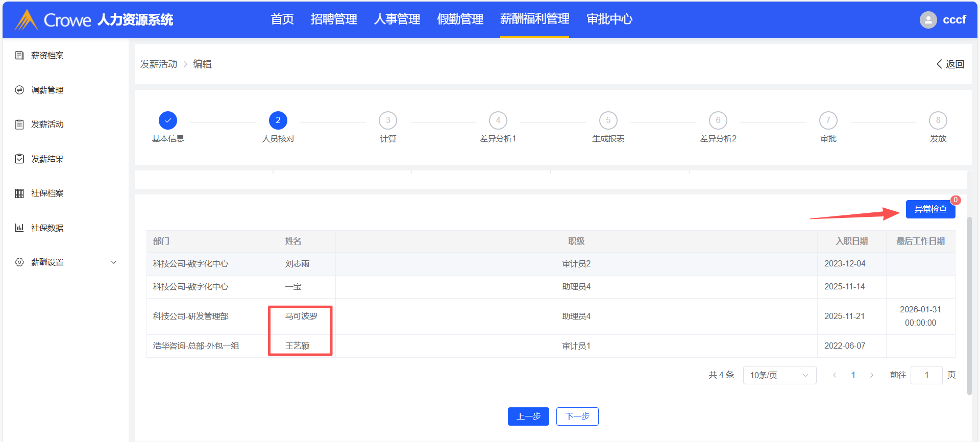Click the 前往 page number input field
This screenshot has height=442, width=980.
click(x=926, y=375)
